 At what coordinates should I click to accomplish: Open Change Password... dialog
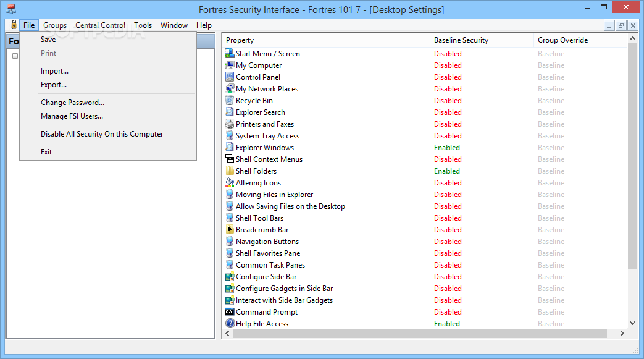click(x=108, y=103)
